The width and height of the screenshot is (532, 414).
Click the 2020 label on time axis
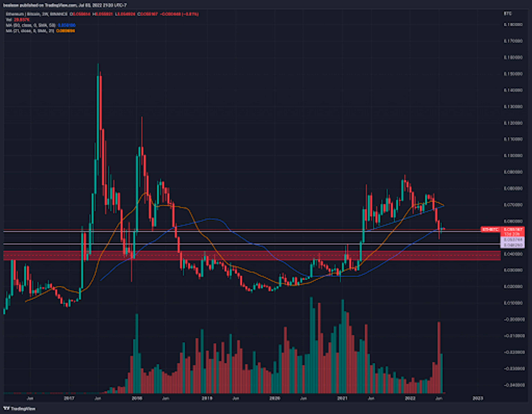coord(275,398)
